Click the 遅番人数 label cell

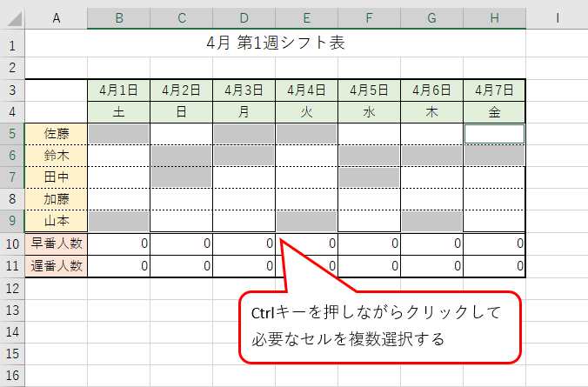57,265
